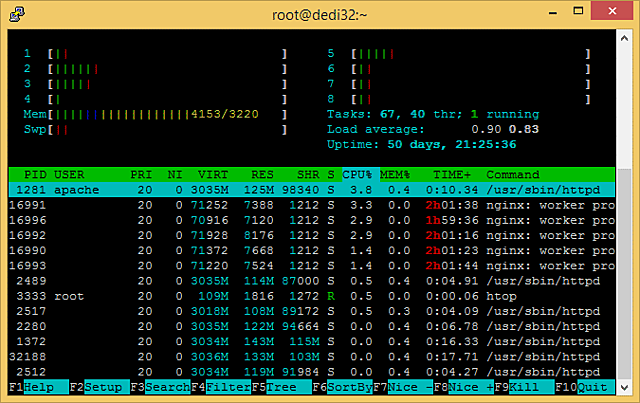Click the PRI column header

click(x=141, y=175)
